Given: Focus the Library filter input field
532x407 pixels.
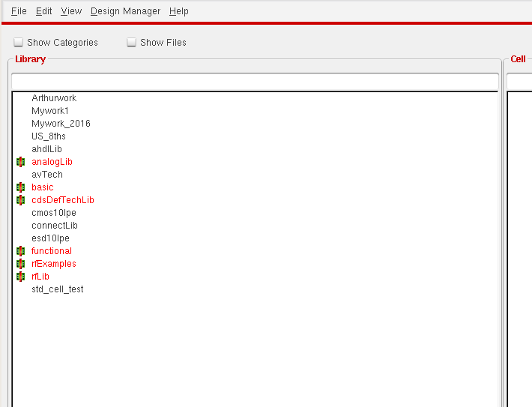Looking at the screenshot, I should (256, 82).
